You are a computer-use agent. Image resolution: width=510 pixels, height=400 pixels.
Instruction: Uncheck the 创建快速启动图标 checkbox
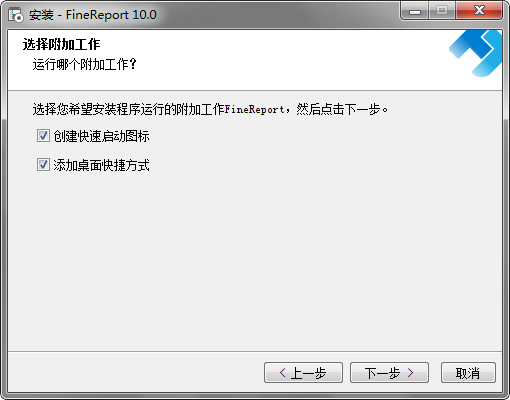(x=43, y=136)
